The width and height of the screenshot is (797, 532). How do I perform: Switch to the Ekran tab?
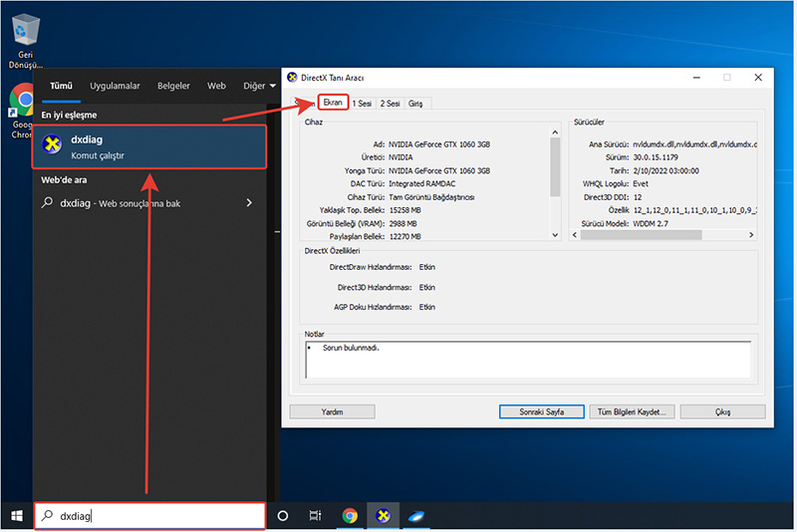click(x=333, y=103)
